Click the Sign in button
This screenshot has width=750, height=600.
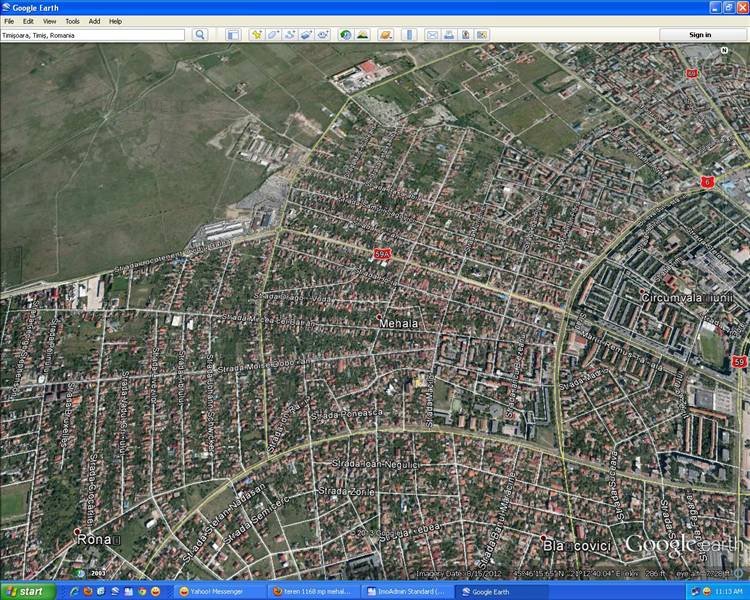[701, 34]
